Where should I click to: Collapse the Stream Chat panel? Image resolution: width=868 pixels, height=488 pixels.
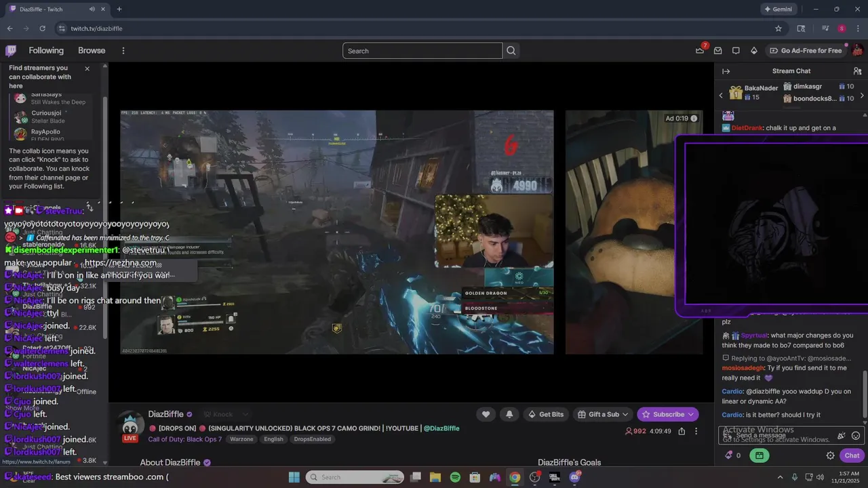tap(726, 71)
